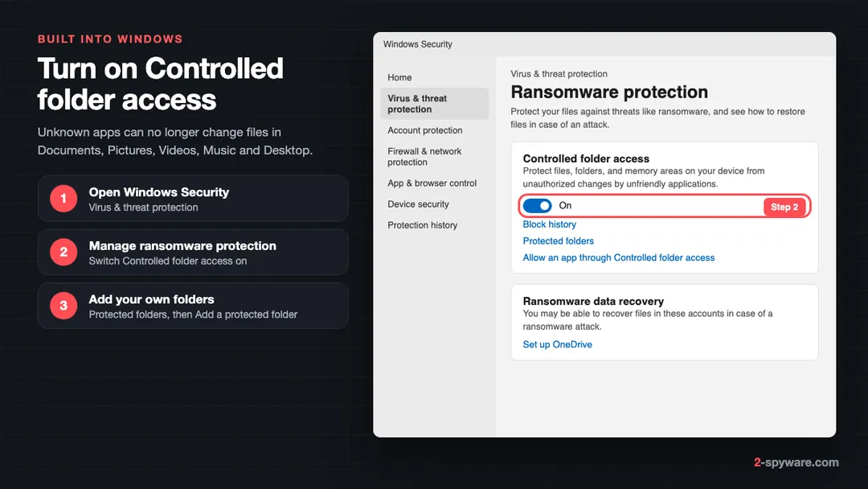Viewport: 868px width, 489px height.
Task: Click the Add your own folders step card
Action: click(x=193, y=306)
